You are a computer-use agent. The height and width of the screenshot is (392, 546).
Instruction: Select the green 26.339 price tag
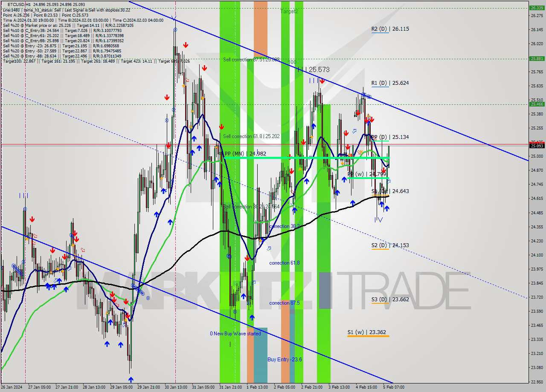(537, 8)
